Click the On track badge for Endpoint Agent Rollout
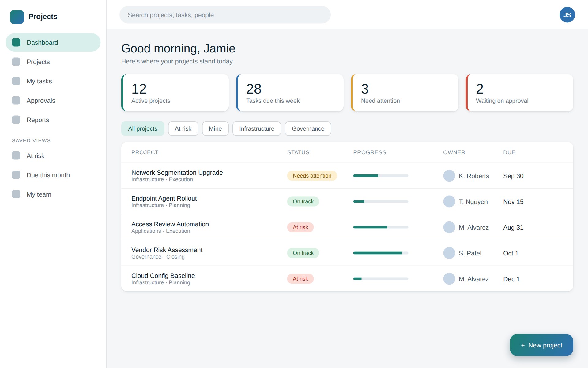 [303, 201]
